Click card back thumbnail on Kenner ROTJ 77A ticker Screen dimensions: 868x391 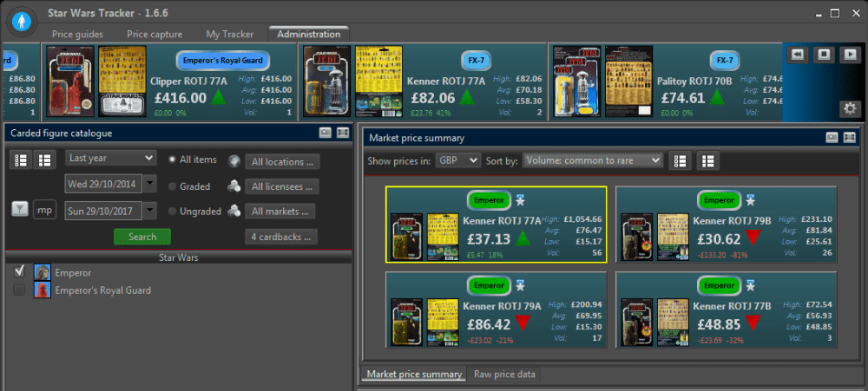coord(378,81)
